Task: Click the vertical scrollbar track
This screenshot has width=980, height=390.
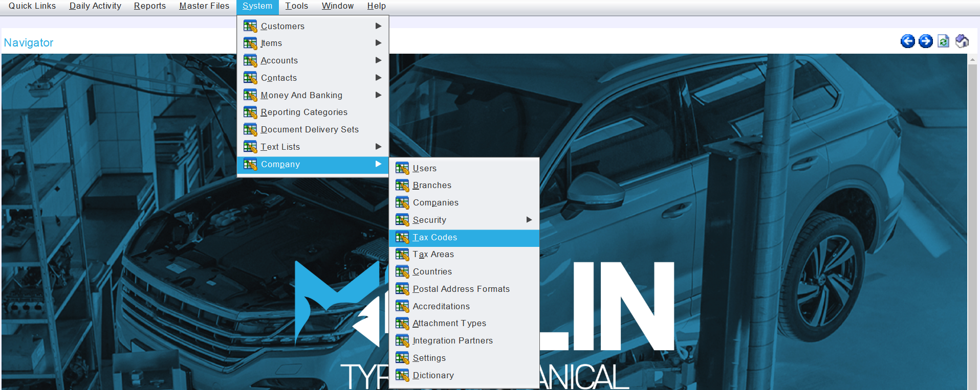Action: 972,227
